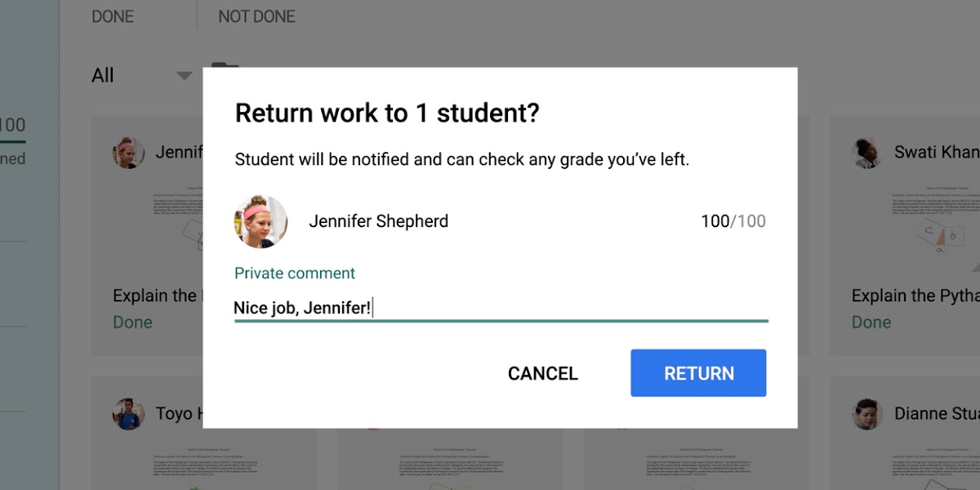Click Jennifer Shepherd's avatar inside the dialog

(261, 221)
